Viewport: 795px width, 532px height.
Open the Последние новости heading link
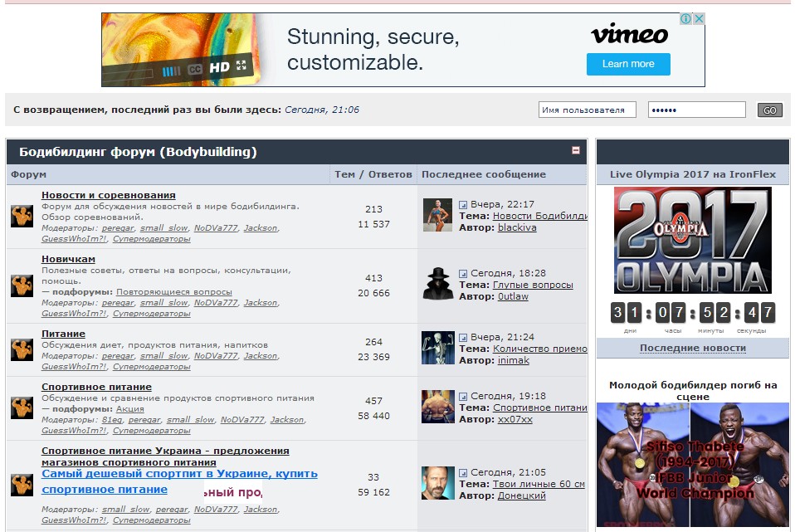[x=692, y=349]
